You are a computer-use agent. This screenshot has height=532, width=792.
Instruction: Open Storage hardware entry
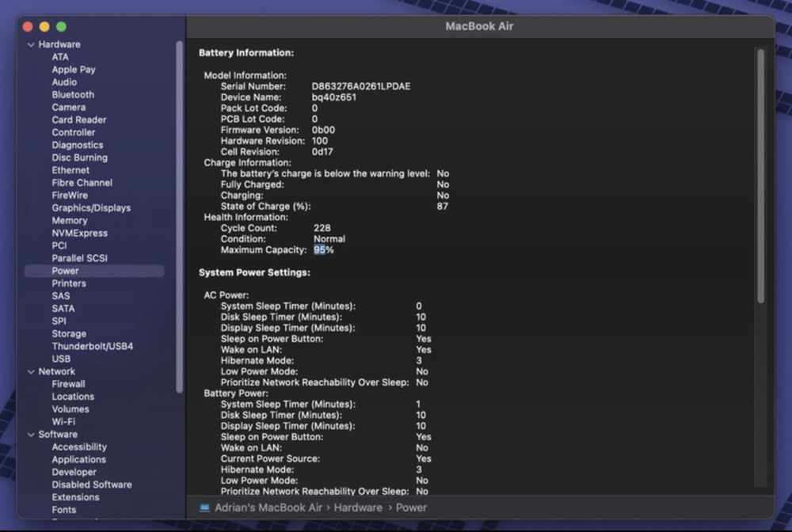point(69,334)
